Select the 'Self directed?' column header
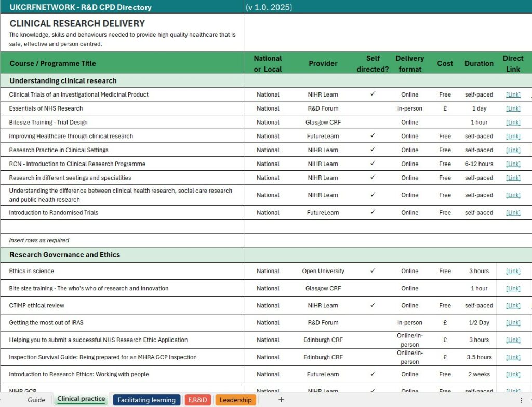The height and width of the screenshot is (407, 532). pos(373,63)
